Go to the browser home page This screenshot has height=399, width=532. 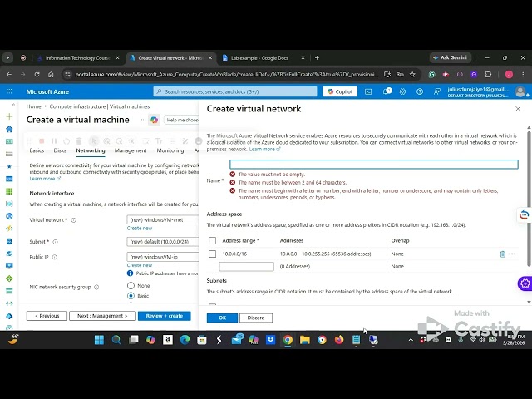(x=51, y=74)
